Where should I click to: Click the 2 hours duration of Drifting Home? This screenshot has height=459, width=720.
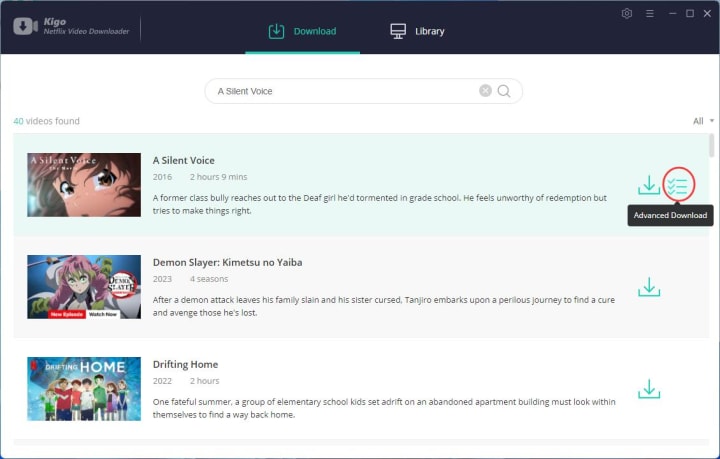(x=204, y=381)
